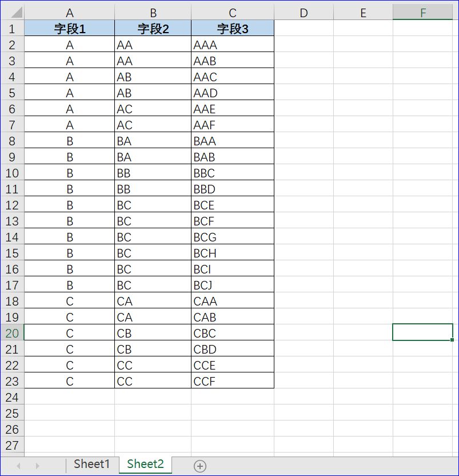Select the cell containing AAE
Image resolution: width=459 pixels, height=476 pixels.
(233, 109)
